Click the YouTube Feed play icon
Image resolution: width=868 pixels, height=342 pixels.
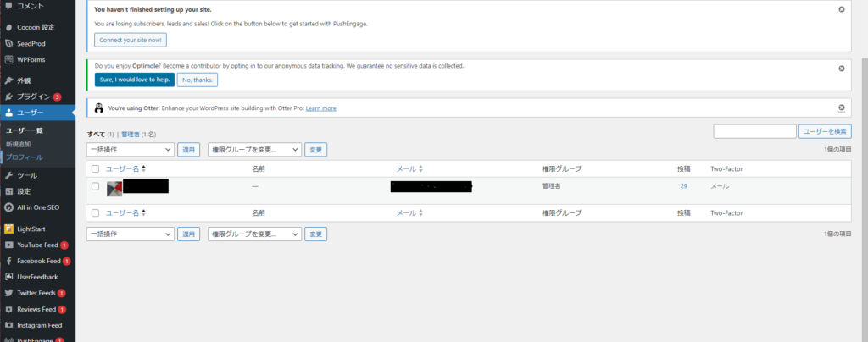[x=8, y=245]
